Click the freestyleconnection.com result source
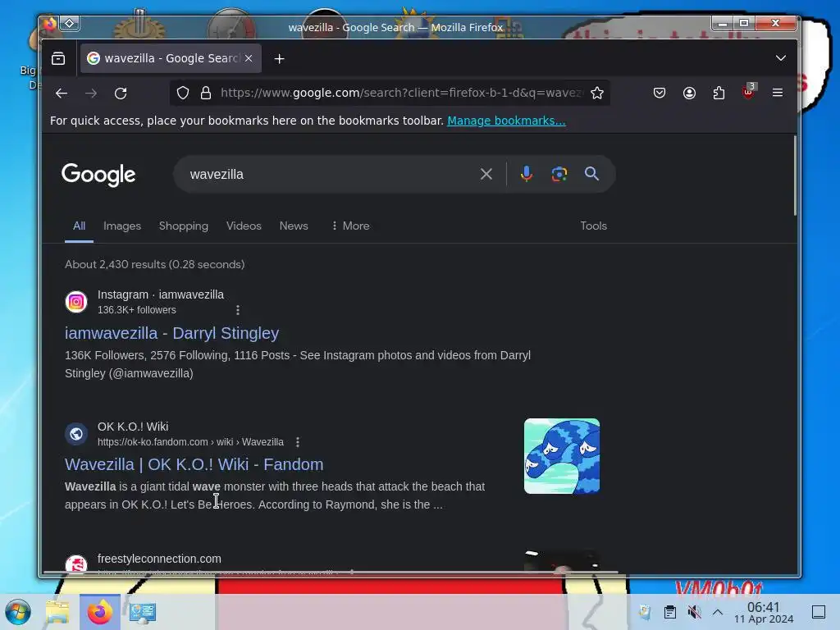The height and width of the screenshot is (630, 840). coord(159,559)
